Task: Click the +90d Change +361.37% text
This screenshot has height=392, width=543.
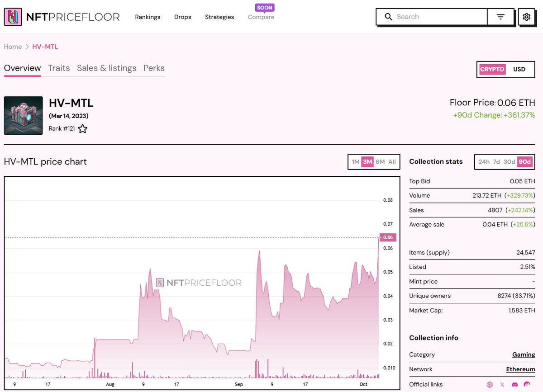Action: (494, 115)
